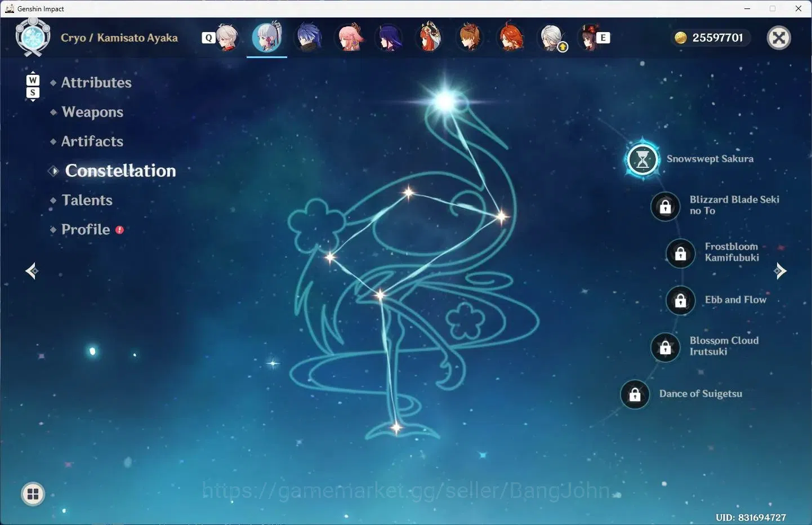Image resolution: width=812 pixels, height=525 pixels.
Task: Click the Cryo element emblem icon
Action: [x=33, y=37]
